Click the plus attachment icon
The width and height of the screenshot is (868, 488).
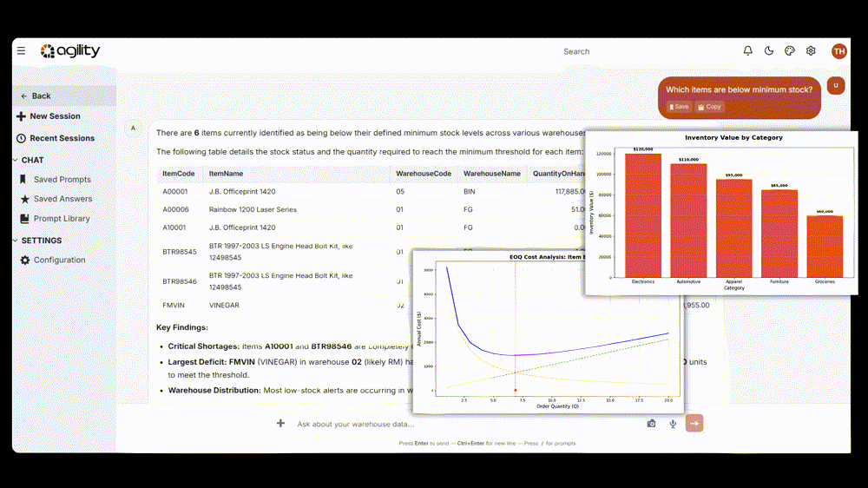point(280,423)
